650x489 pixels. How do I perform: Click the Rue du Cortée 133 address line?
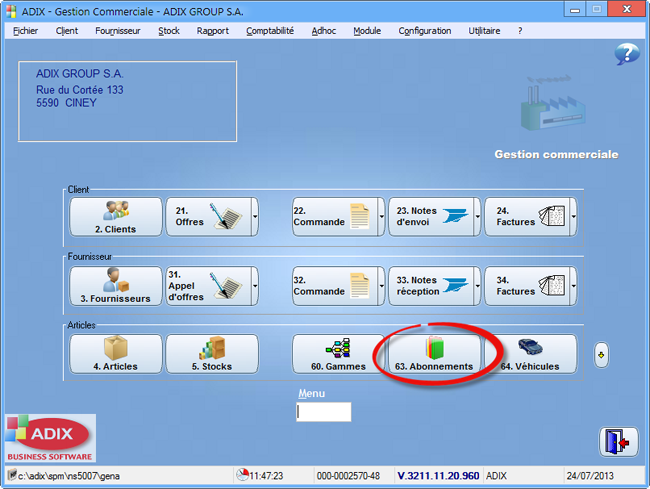(80, 90)
